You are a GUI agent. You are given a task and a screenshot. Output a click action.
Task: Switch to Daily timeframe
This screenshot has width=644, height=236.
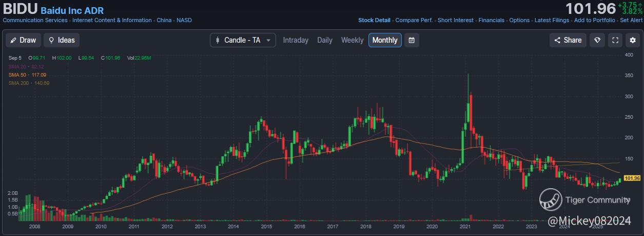pyautogui.click(x=325, y=40)
